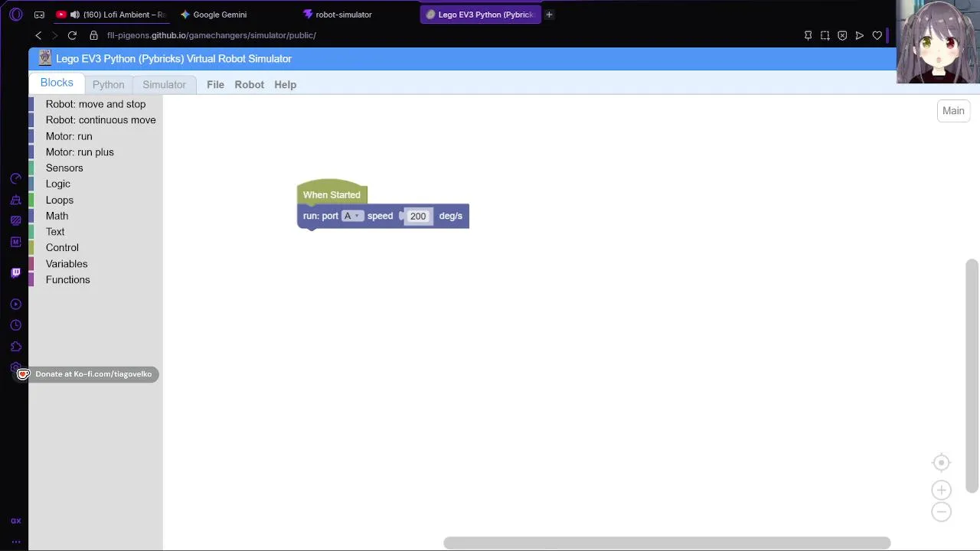Click the horizontal workspace scrollbar
The height and width of the screenshot is (551, 980).
pyautogui.click(x=667, y=543)
